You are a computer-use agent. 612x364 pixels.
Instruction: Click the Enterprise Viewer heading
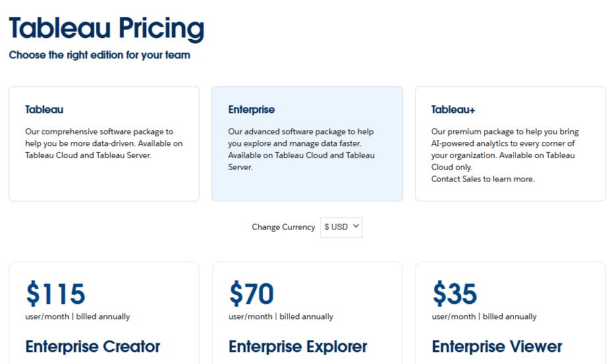pos(497,346)
